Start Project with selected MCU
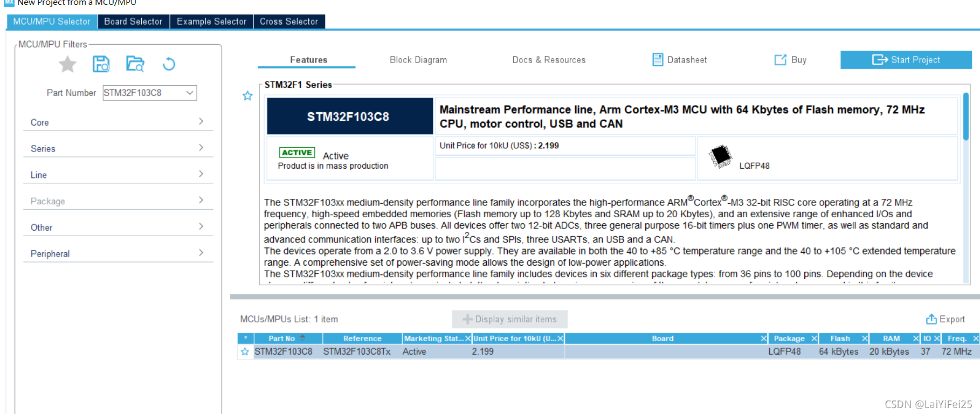This screenshot has height=414, width=980. 906,60
